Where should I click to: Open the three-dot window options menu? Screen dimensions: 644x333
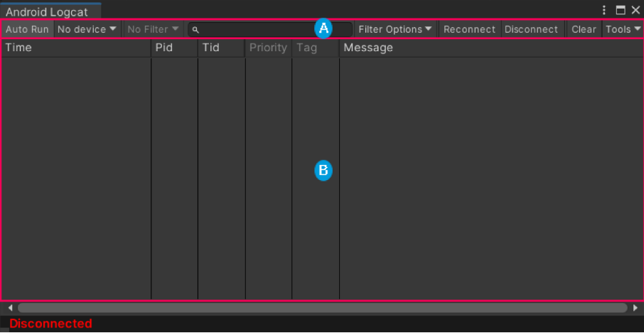pyautogui.click(x=603, y=10)
